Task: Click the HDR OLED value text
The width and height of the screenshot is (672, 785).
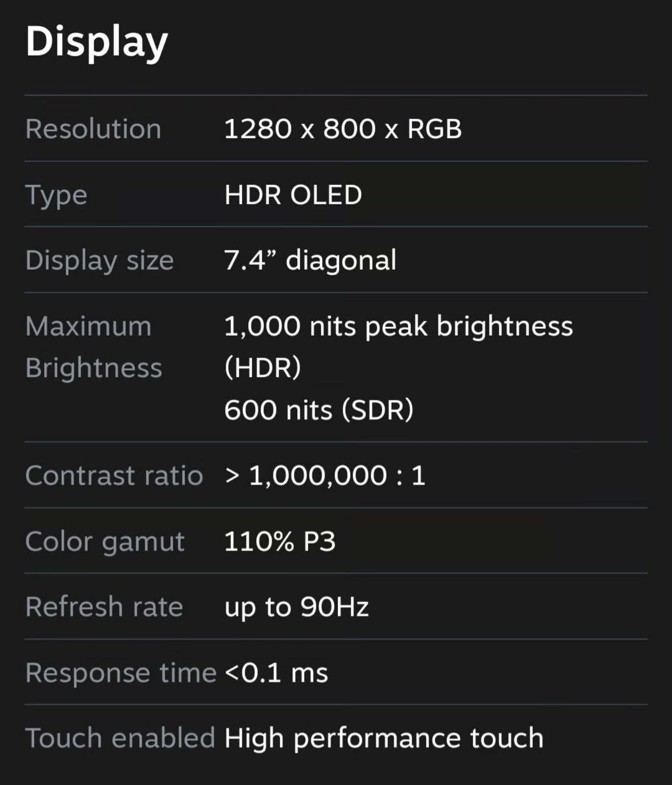Action: (x=293, y=195)
